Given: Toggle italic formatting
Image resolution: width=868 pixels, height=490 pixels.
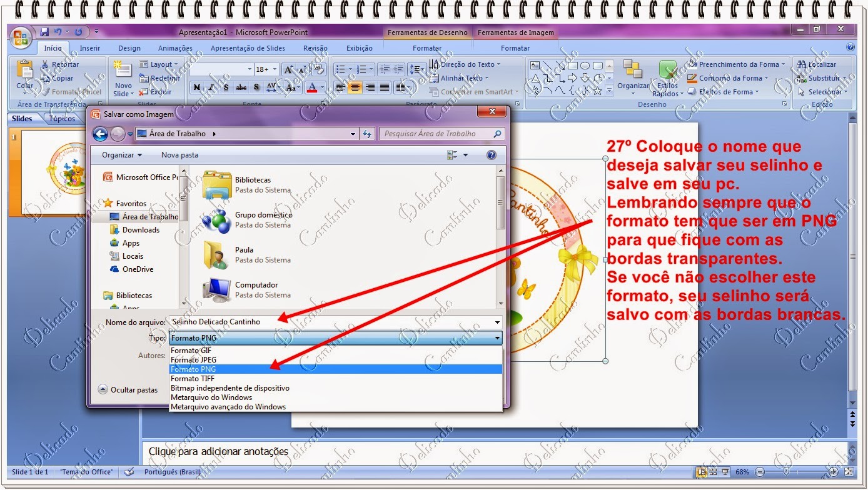Looking at the screenshot, I should tap(211, 87).
